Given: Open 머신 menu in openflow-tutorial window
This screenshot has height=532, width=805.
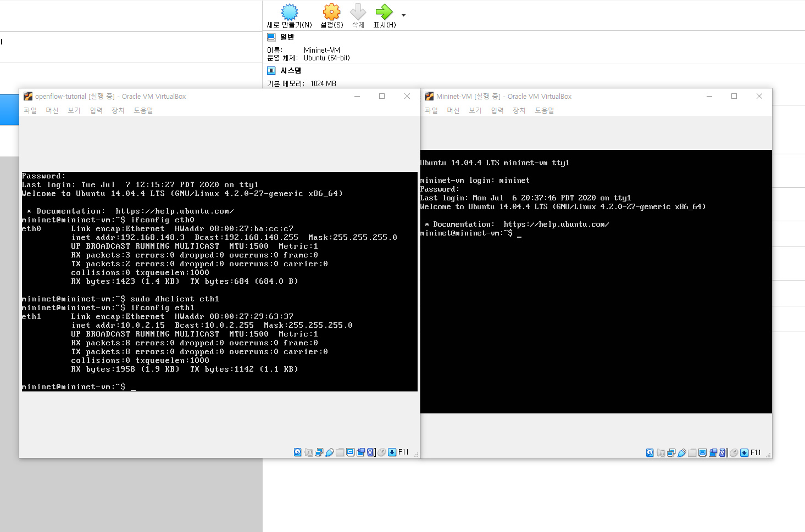Looking at the screenshot, I should pos(52,110).
